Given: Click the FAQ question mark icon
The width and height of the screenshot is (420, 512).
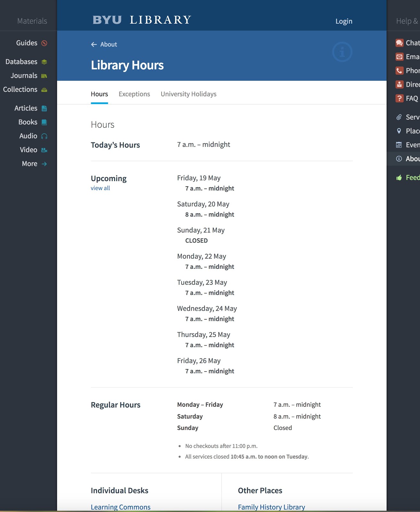Looking at the screenshot, I should pos(399,98).
